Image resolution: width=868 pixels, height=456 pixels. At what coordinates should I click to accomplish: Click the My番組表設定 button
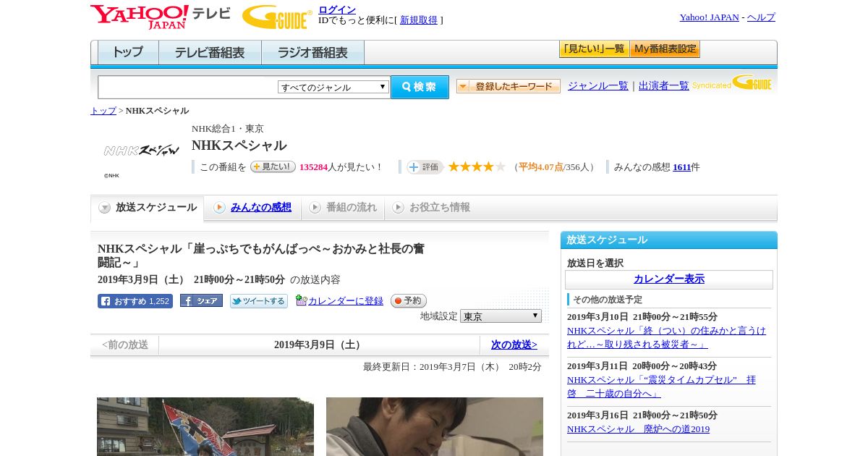coord(665,49)
